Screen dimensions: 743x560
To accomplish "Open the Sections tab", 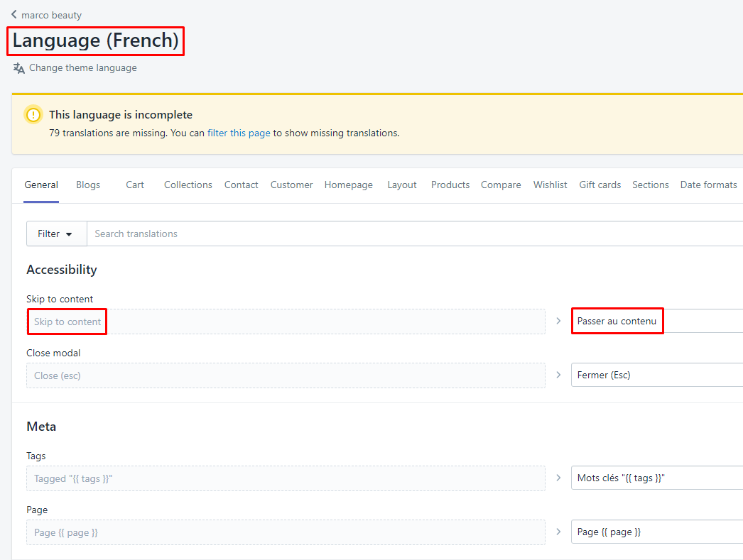I will (x=650, y=185).
